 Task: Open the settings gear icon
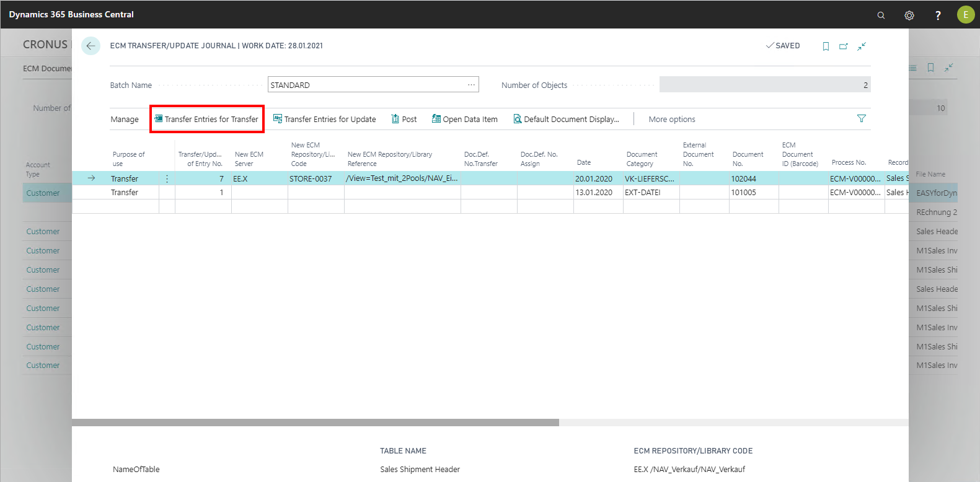click(909, 15)
